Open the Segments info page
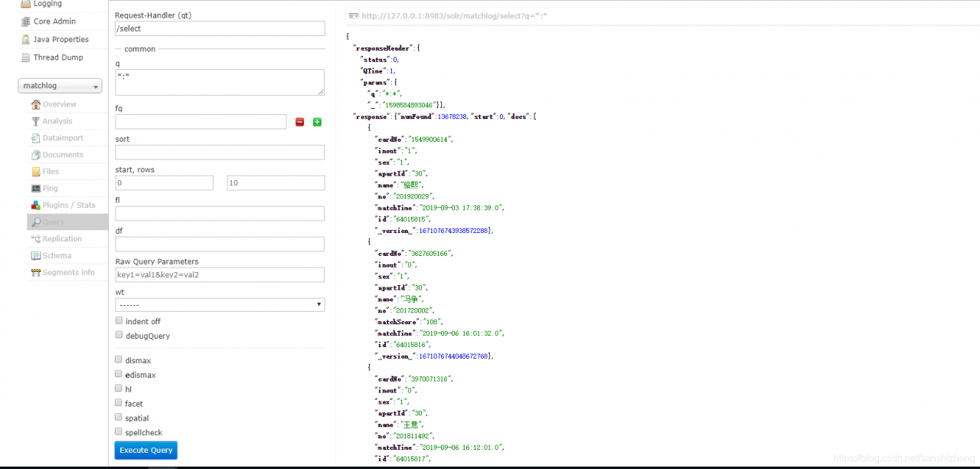 click(x=69, y=273)
